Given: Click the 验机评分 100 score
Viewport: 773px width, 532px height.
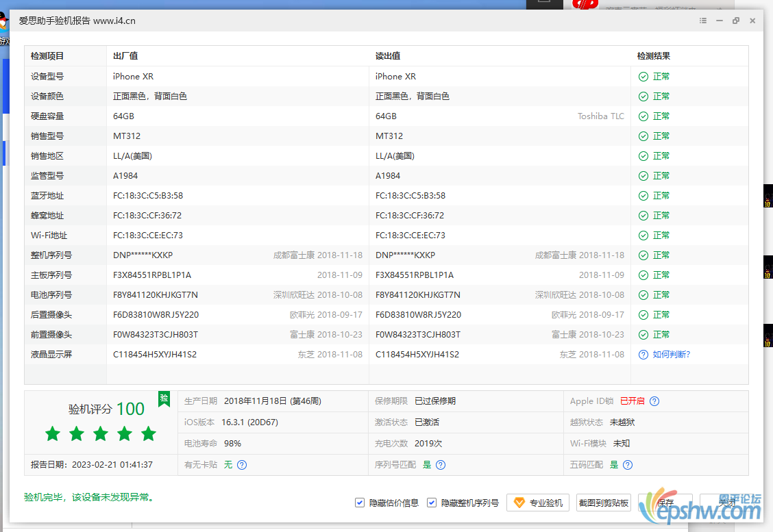Looking at the screenshot, I should (106, 409).
